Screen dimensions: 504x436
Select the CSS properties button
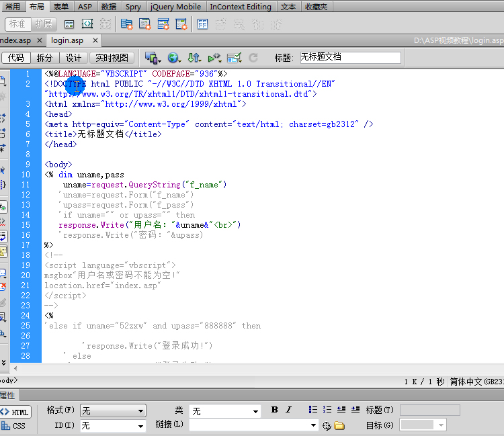pyautogui.click(x=15, y=425)
